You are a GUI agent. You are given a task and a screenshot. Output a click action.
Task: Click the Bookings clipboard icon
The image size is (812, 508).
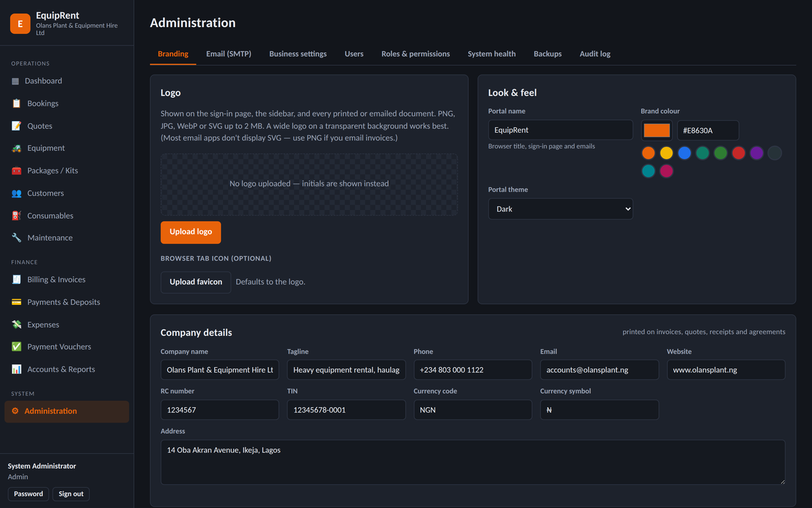16,104
